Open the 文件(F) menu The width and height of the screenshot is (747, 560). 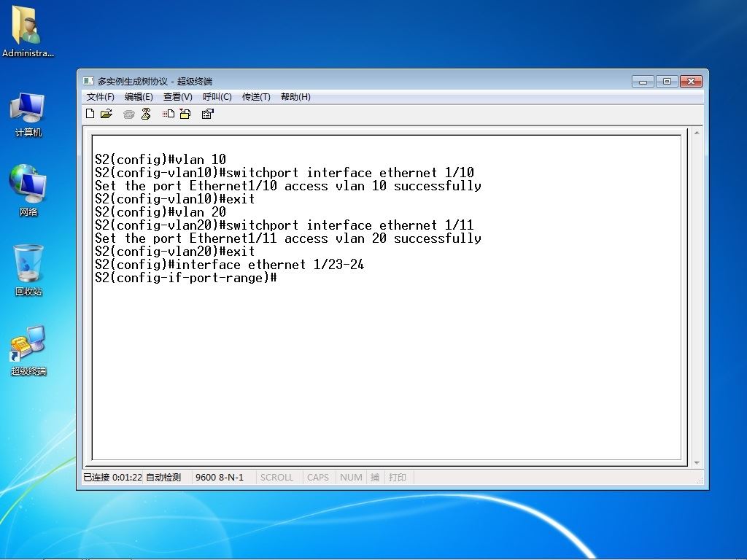[101, 97]
